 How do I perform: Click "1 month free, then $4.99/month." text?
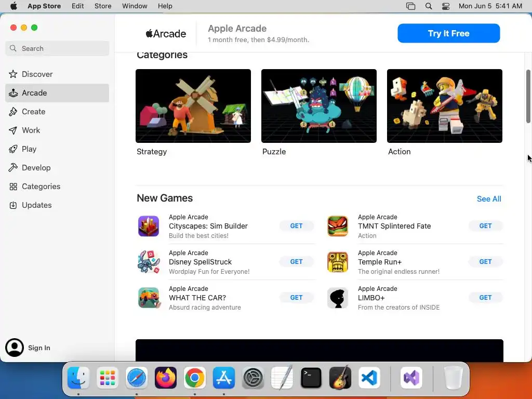click(x=258, y=39)
